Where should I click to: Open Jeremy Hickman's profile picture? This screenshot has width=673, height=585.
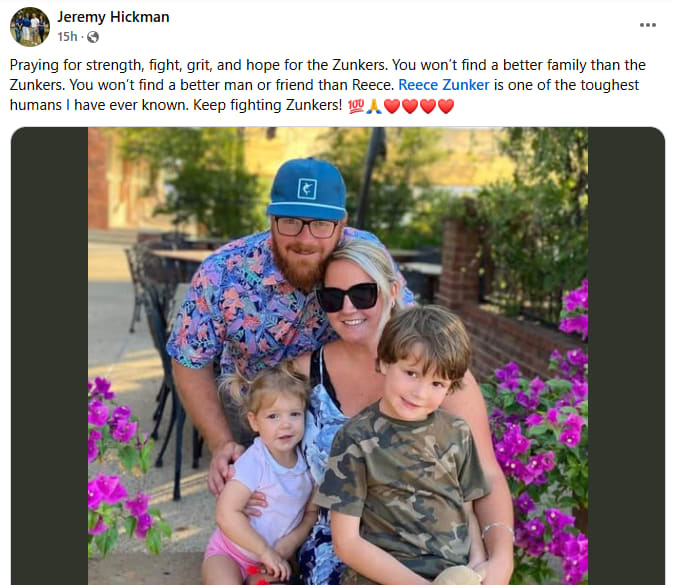click(30, 27)
